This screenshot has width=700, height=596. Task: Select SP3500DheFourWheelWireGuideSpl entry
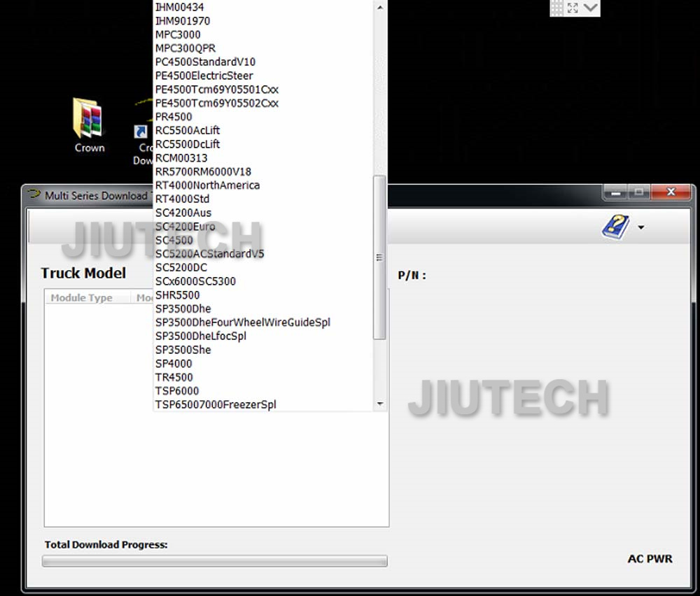pyautogui.click(x=242, y=322)
